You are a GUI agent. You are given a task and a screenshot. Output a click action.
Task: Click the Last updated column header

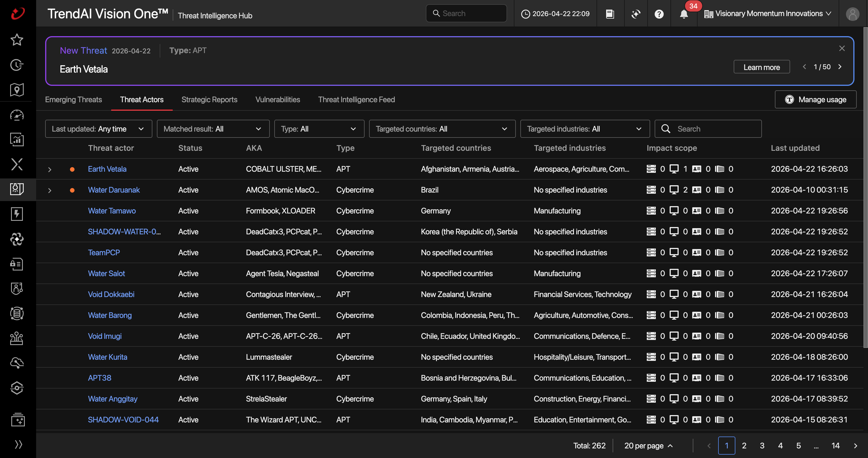click(795, 148)
